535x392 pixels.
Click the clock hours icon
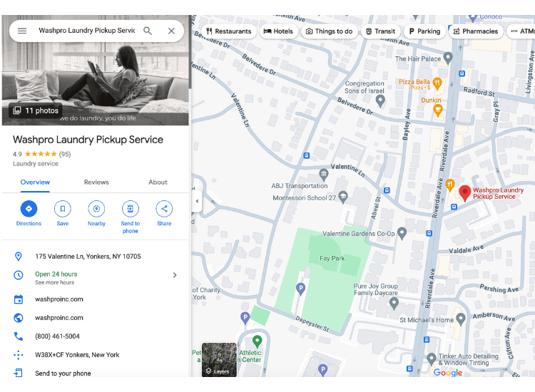pos(19,275)
